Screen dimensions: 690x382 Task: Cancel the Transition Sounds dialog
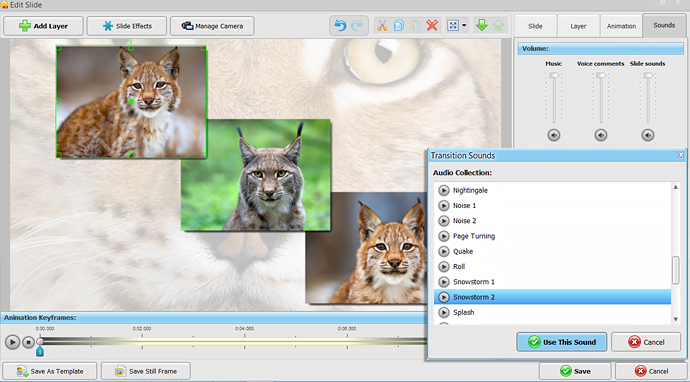click(646, 342)
